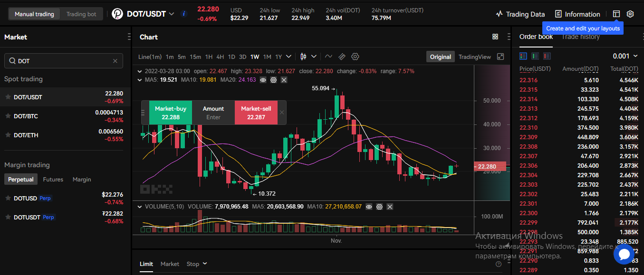The image size is (644, 275).
Task: Open the layout editor icon in header
Action: pyautogui.click(x=616, y=14)
